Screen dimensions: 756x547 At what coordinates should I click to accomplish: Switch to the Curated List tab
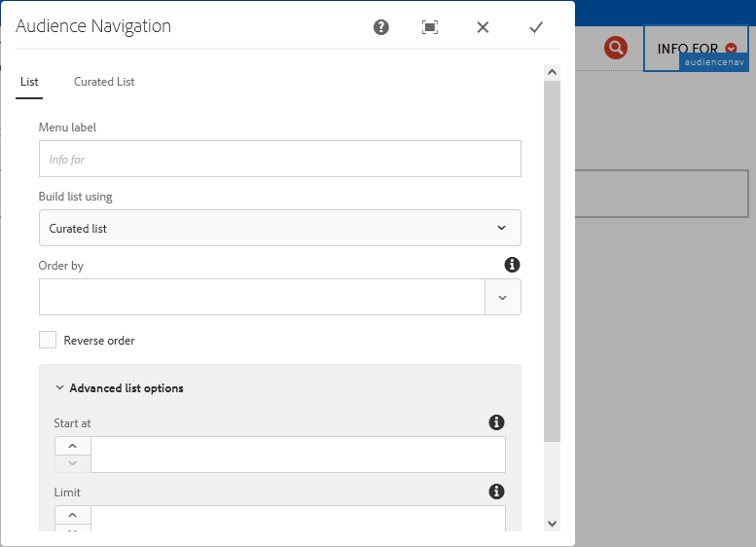[104, 82]
